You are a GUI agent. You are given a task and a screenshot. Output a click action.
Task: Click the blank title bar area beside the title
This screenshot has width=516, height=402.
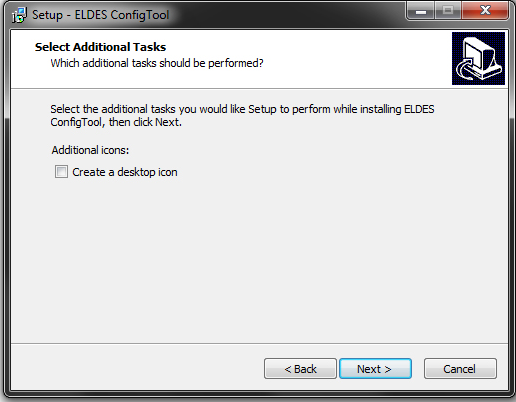[x=287, y=15]
